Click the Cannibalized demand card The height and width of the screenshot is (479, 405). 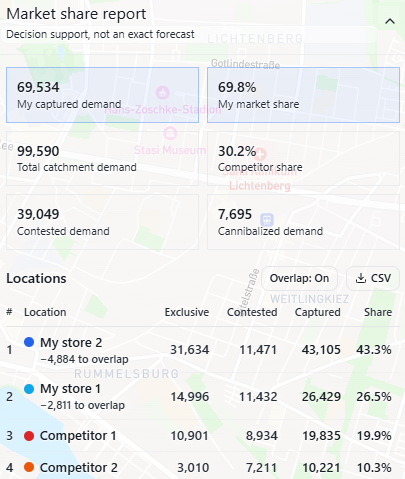point(303,222)
